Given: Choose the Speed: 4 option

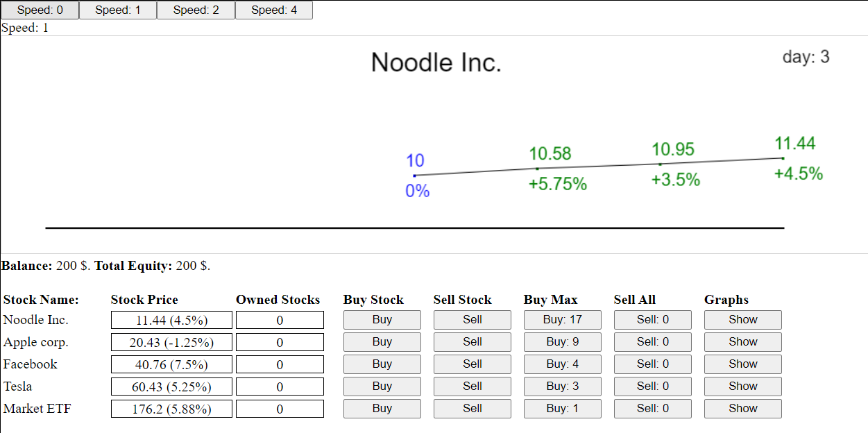Looking at the screenshot, I should [274, 10].
